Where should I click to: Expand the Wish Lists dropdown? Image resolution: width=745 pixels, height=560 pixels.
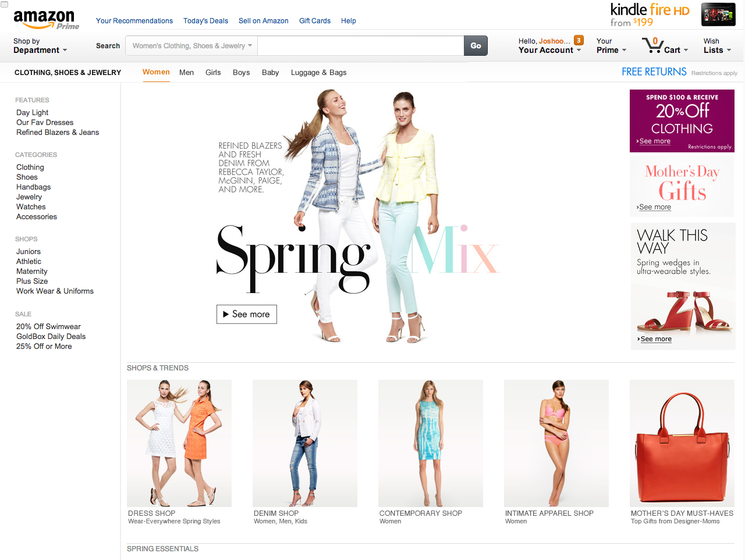(717, 46)
